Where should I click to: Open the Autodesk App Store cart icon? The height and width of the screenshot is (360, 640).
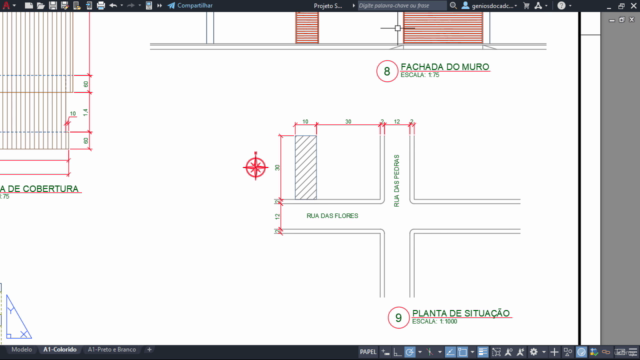coord(526,5)
